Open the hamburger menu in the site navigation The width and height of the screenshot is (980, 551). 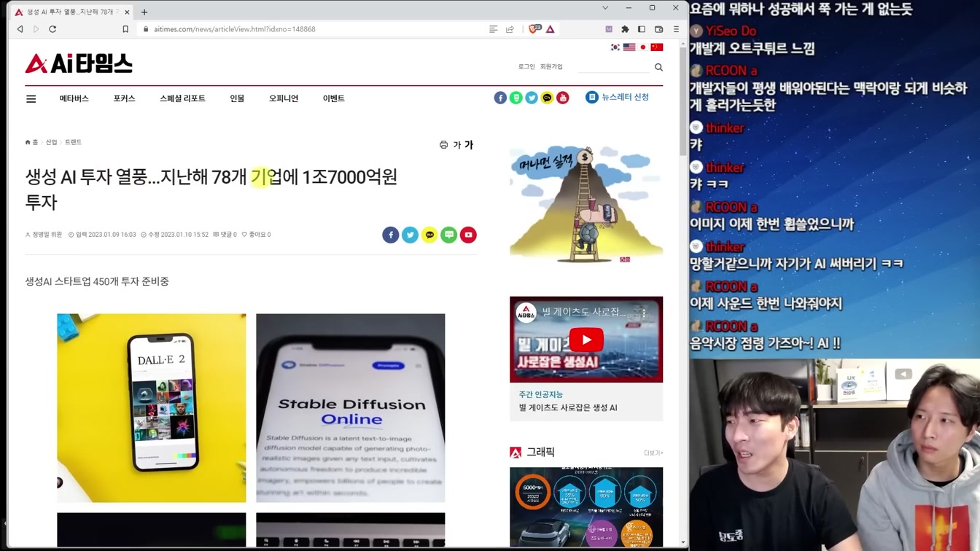point(31,98)
